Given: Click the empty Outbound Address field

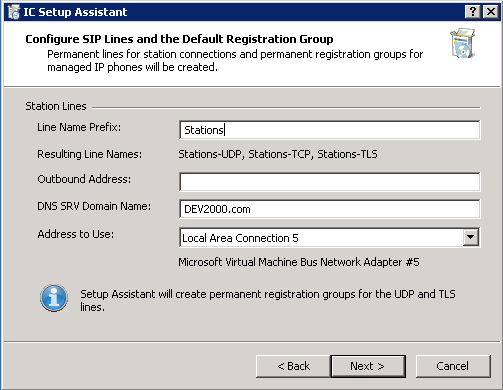Looking at the screenshot, I should pyautogui.click(x=330, y=182).
